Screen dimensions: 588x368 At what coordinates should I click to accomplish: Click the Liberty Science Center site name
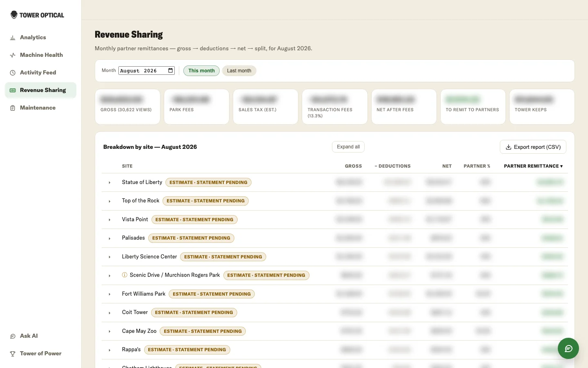point(149,257)
